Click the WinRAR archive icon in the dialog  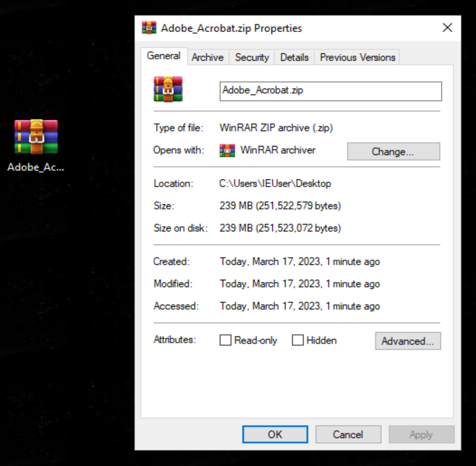click(x=168, y=90)
